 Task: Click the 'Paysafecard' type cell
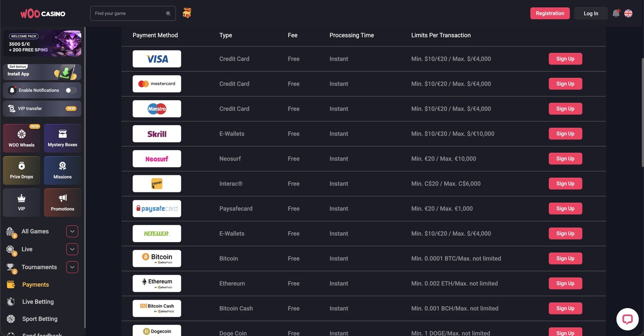[236, 209]
